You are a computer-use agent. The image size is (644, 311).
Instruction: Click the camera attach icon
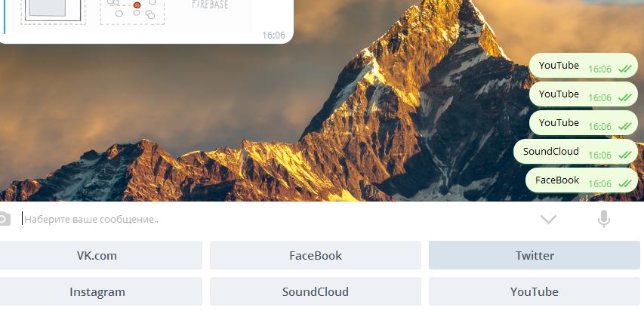4,219
